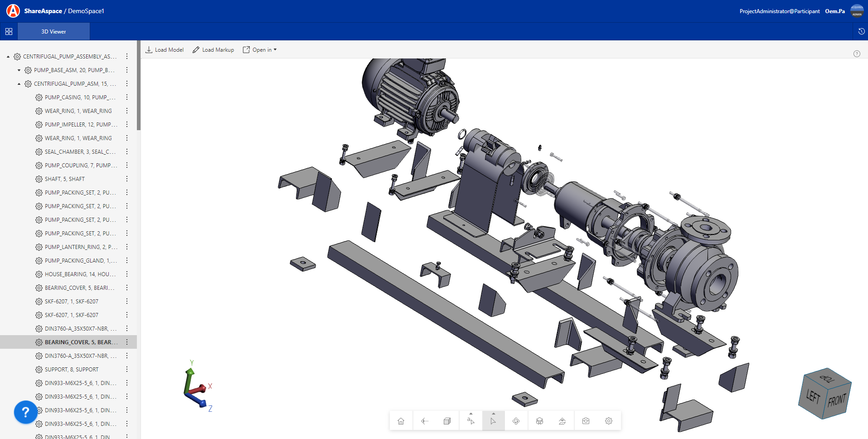
Task: Click the camera view direction arrow icon
Action: coord(424,421)
